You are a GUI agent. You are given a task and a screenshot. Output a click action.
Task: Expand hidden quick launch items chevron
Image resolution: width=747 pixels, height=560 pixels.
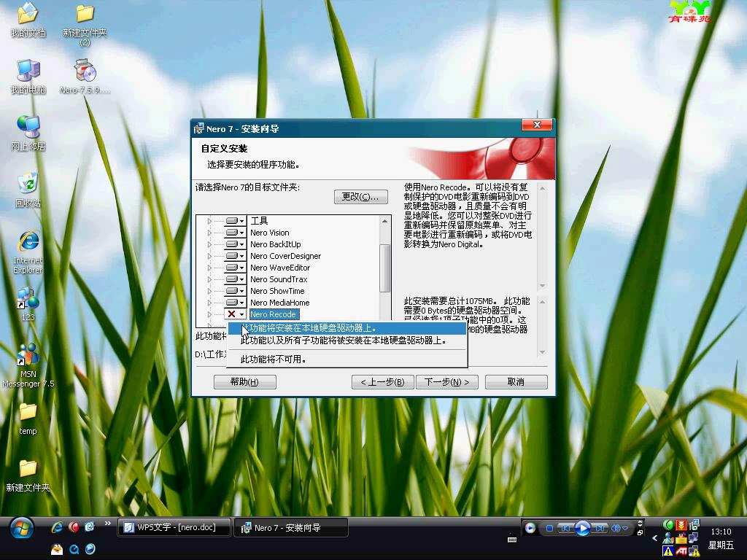[108, 524]
